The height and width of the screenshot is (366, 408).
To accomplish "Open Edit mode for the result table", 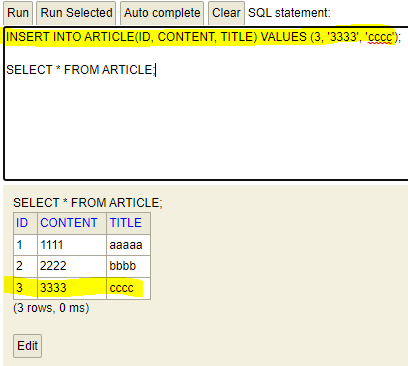I will [27, 346].
